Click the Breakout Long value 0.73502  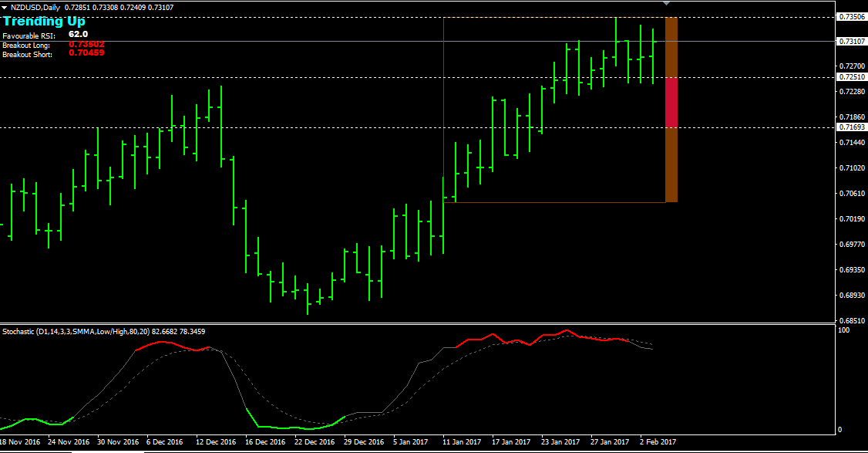pyautogui.click(x=86, y=45)
